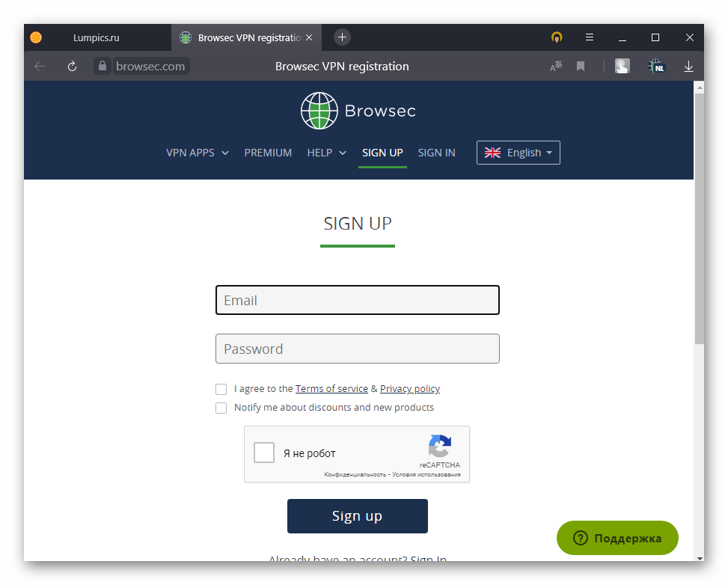The width and height of the screenshot is (728, 585).
Task: Click the browsec.com address bar
Action: (150, 66)
